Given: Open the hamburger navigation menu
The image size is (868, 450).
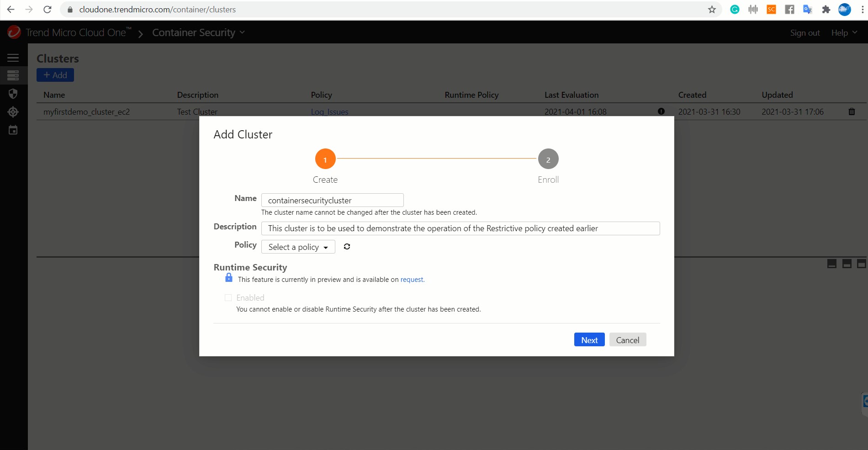Looking at the screenshot, I should point(13,58).
